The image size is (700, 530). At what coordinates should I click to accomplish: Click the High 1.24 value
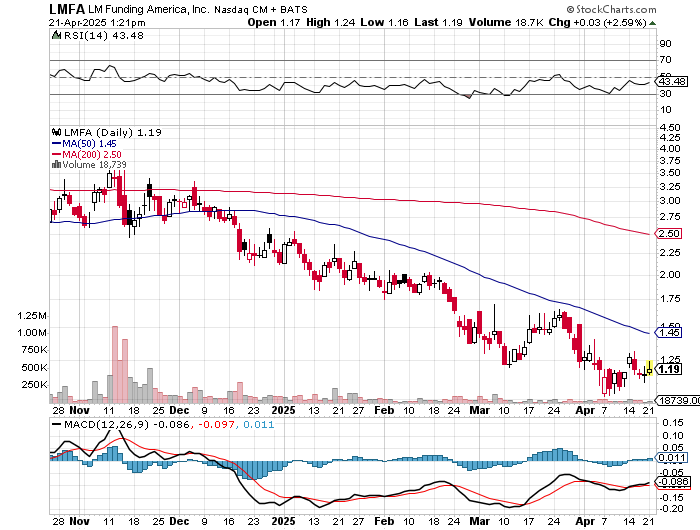330,22
